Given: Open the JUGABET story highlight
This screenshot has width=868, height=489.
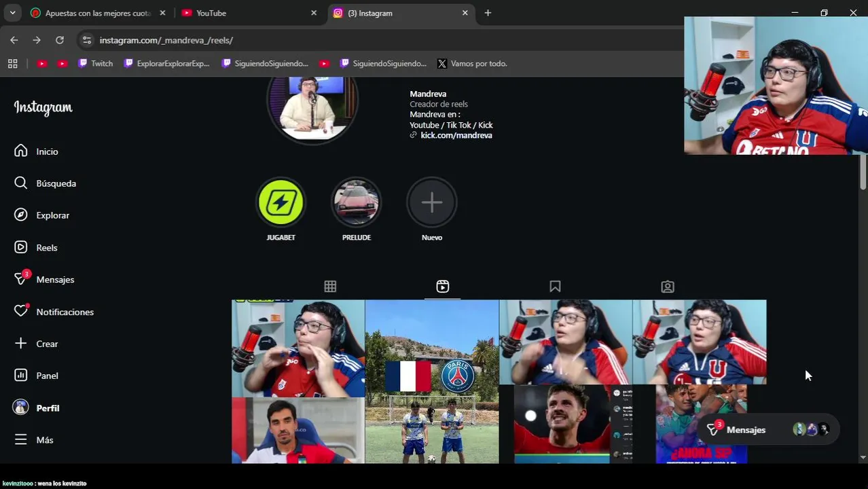Looking at the screenshot, I should (x=281, y=202).
